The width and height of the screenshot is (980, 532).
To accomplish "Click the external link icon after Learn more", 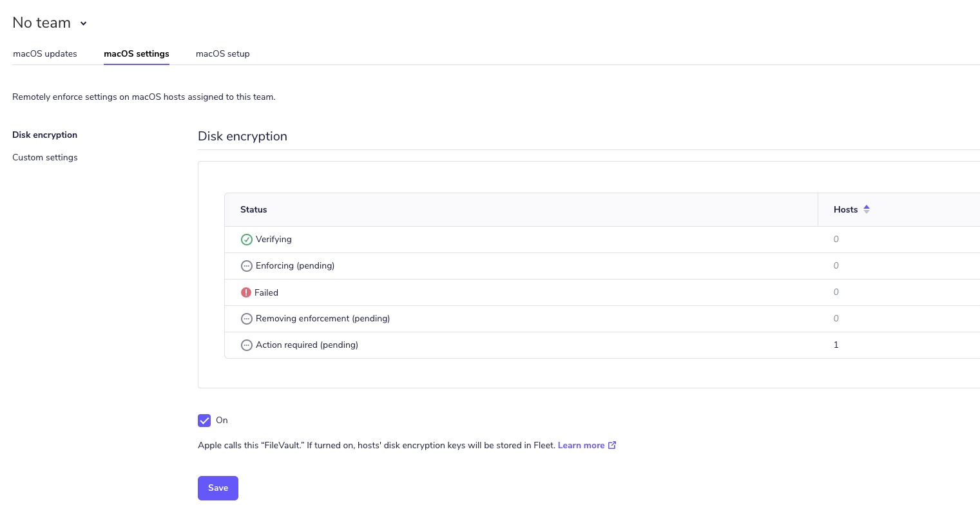I will (612, 444).
